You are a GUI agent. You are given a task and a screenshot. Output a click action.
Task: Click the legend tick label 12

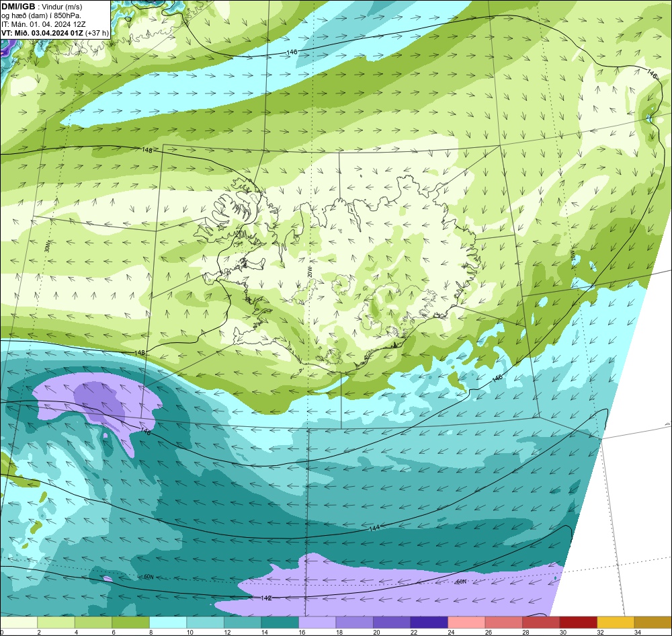(226, 632)
